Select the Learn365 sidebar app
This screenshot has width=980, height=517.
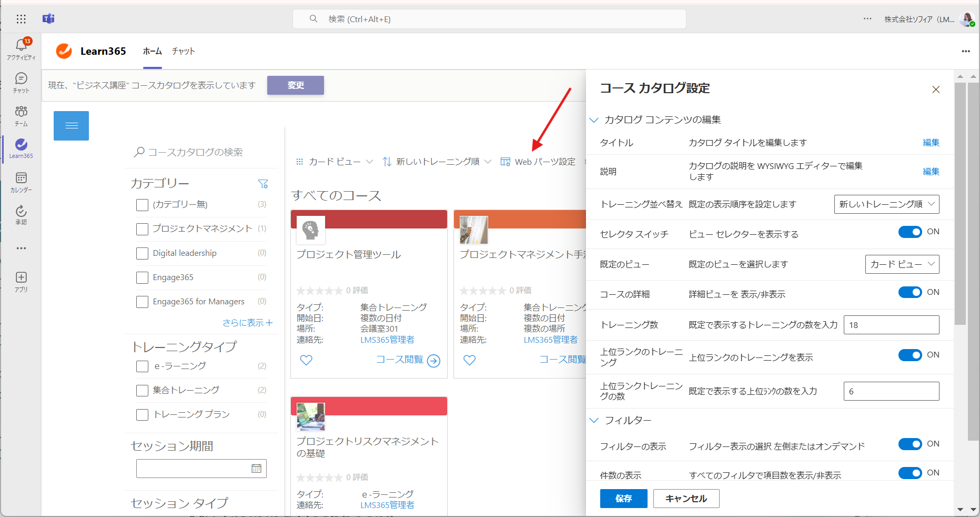[x=21, y=148]
